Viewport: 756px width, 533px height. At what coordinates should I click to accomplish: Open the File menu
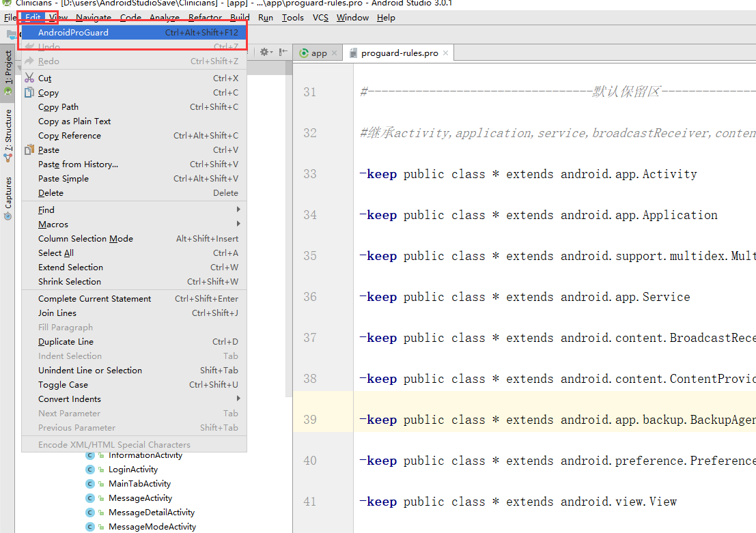click(x=10, y=18)
